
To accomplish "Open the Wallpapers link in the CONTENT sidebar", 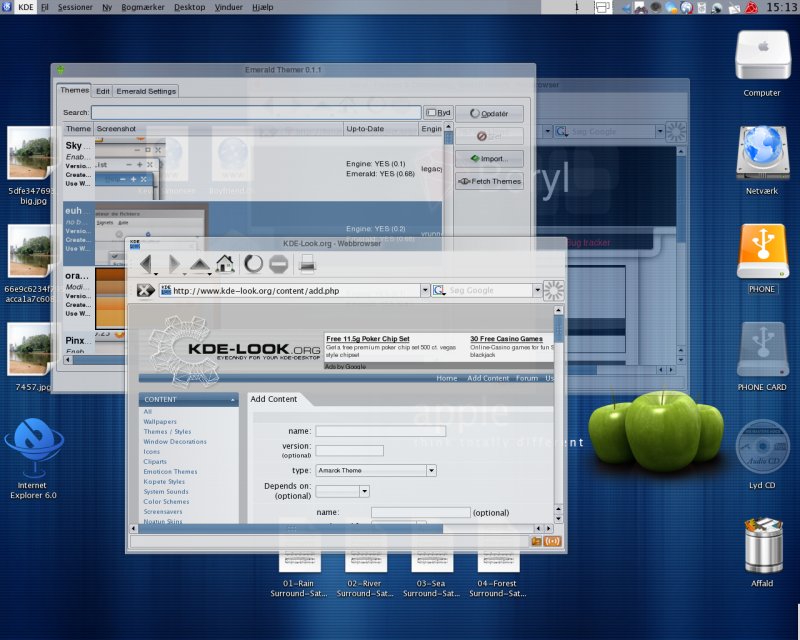I will [160, 422].
